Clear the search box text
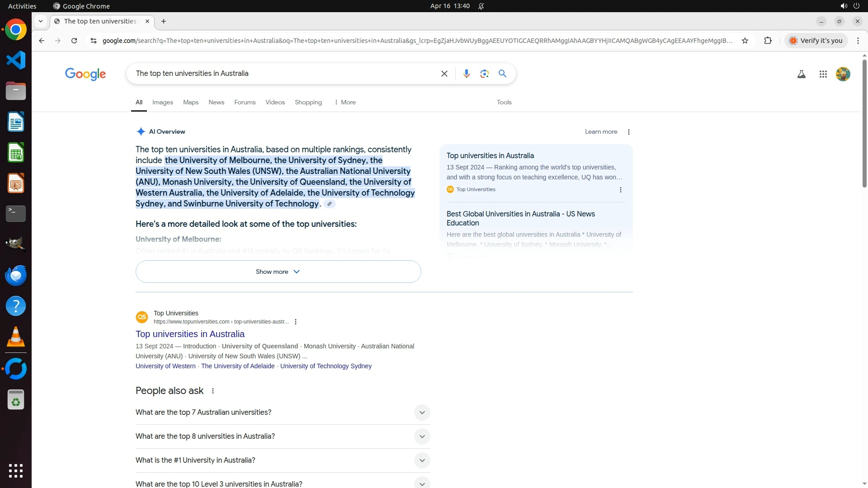The image size is (868, 488). tap(444, 74)
